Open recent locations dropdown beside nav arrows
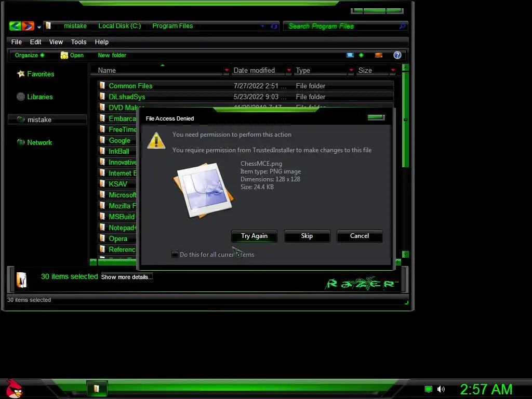The image size is (532, 399). [39, 27]
